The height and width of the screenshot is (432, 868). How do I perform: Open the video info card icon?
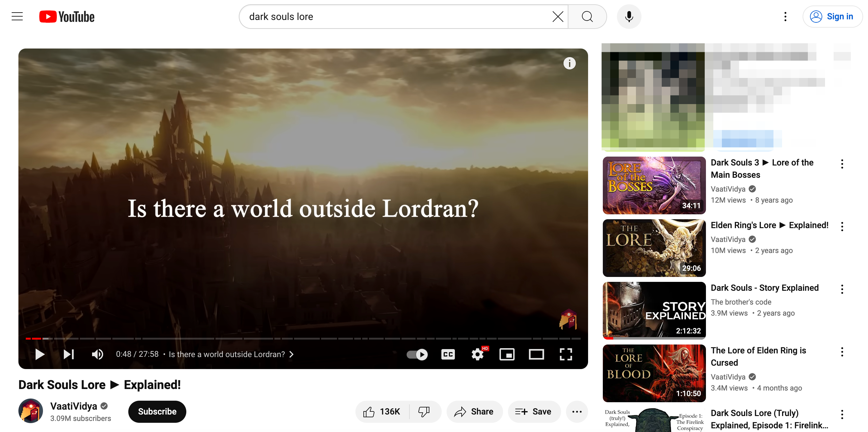569,63
